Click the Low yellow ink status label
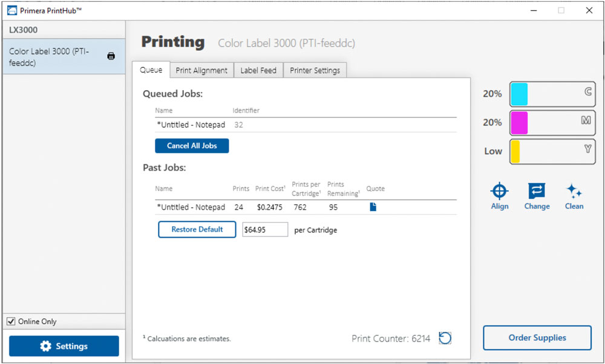The height and width of the screenshot is (364, 605). 493,151
